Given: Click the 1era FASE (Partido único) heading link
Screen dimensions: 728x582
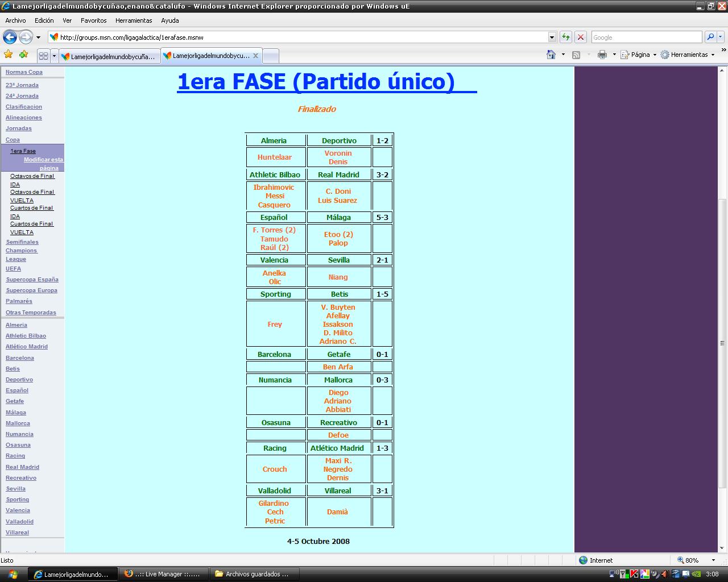Looking at the screenshot, I should pyautogui.click(x=326, y=81).
